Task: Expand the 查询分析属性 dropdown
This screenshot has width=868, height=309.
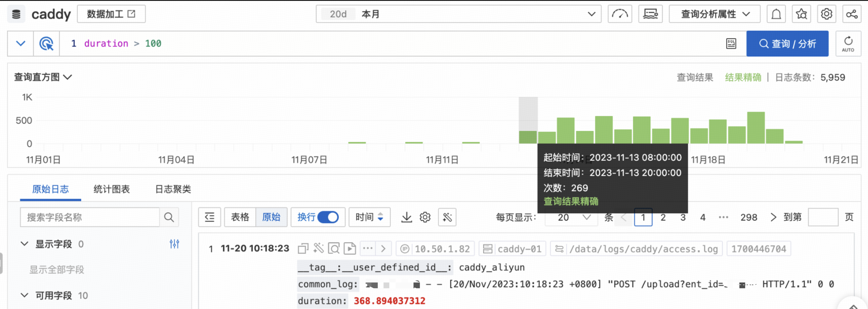Action: tap(714, 14)
